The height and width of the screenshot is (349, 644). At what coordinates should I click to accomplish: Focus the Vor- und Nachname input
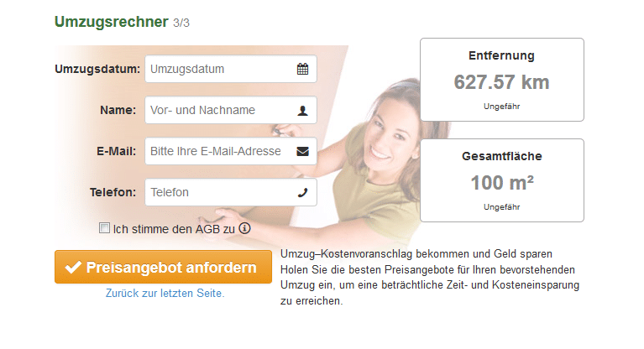[x=231, y=110]
